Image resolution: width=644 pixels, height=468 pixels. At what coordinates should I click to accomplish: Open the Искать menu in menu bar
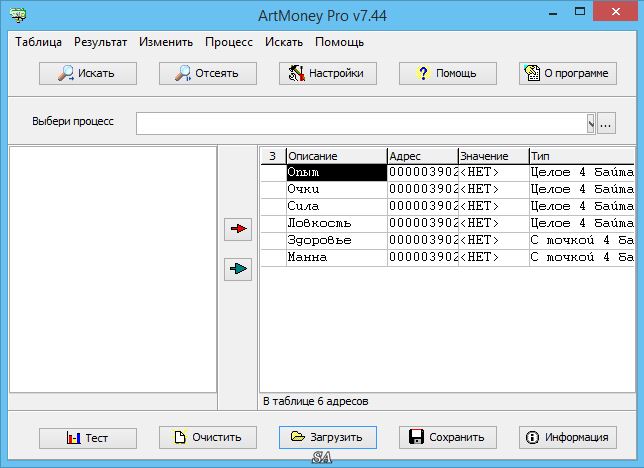click(x=284, y=42)
